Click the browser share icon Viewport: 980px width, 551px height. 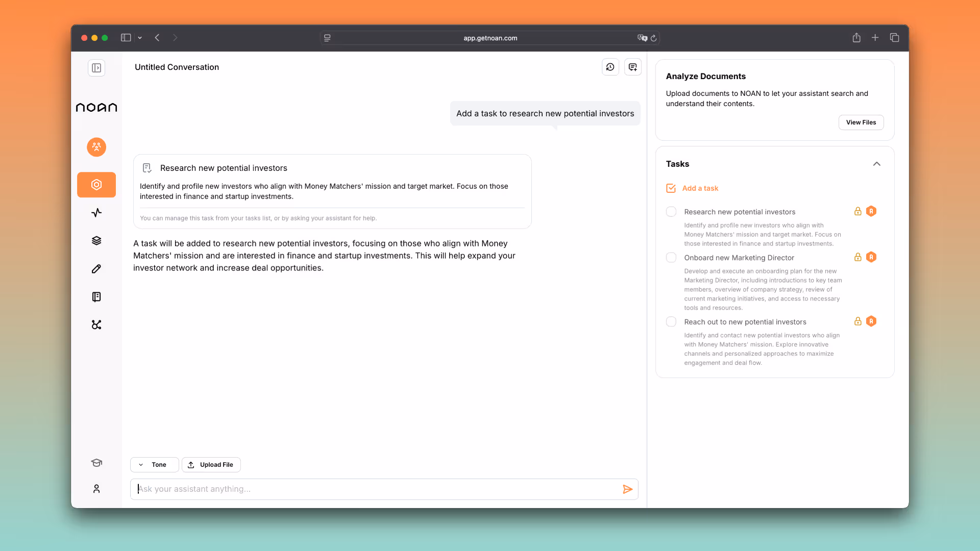click(856, 38)
